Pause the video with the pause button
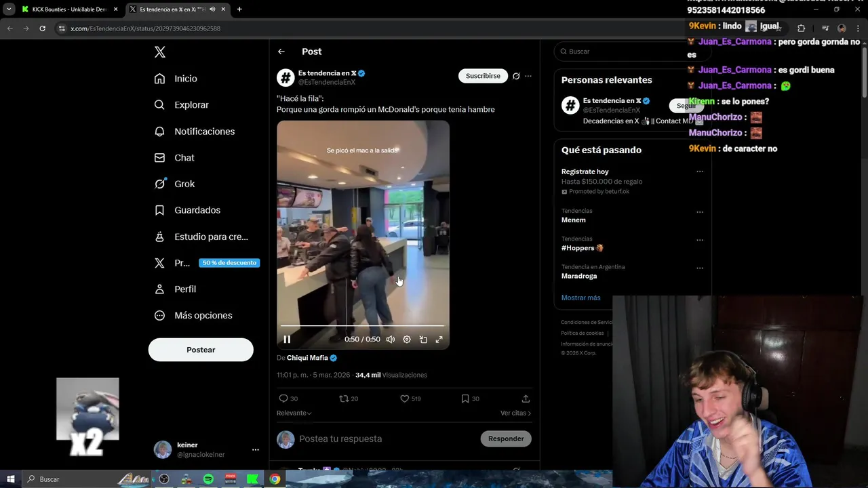The height and width of the screenshot is (488, 868). tap(287, 340)
